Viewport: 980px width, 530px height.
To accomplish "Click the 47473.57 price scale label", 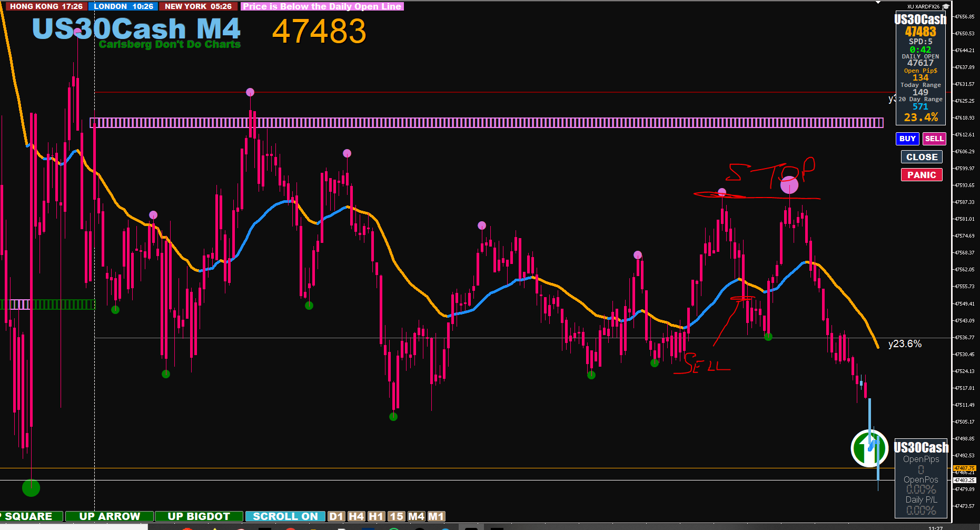I will (x=965, y=506).
